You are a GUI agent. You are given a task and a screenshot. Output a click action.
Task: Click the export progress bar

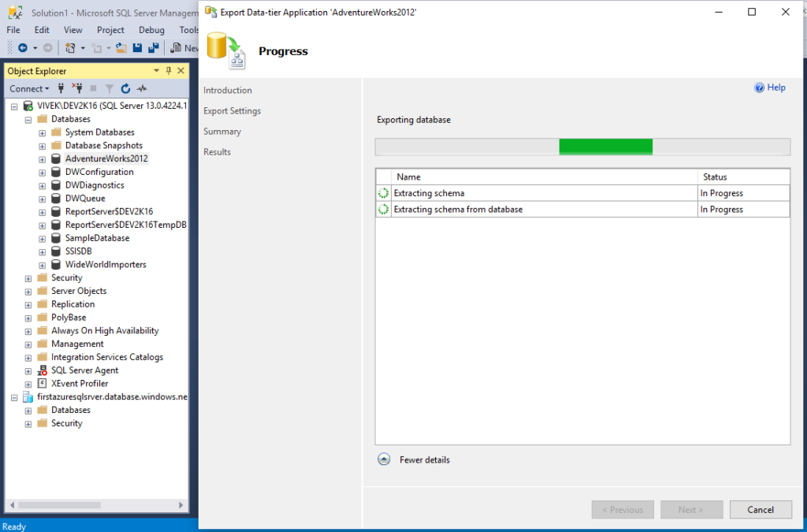(582, 146)
